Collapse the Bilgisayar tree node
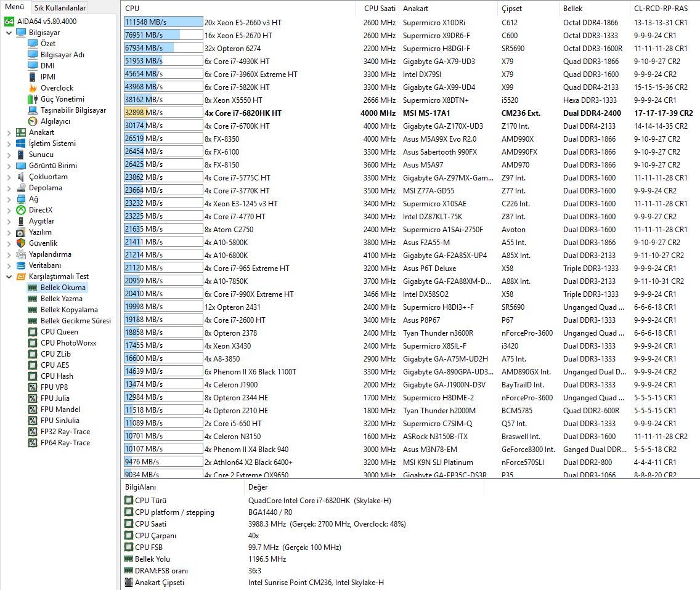 9,33
